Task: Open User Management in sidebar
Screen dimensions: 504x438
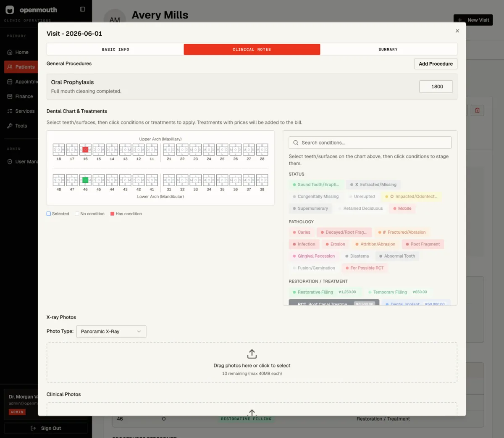Action: 21,161
